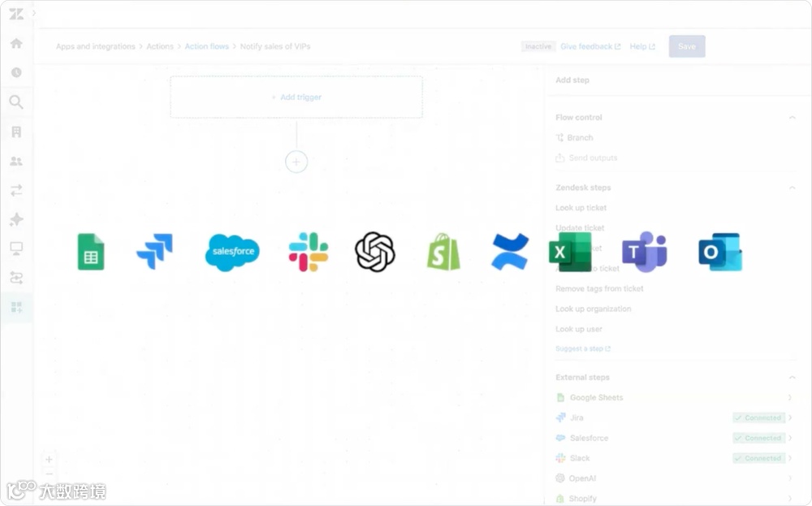Open the Workspaces monitor icon in sidebar
The width and height of the screenshot is (812, 506).
point(16,249)
